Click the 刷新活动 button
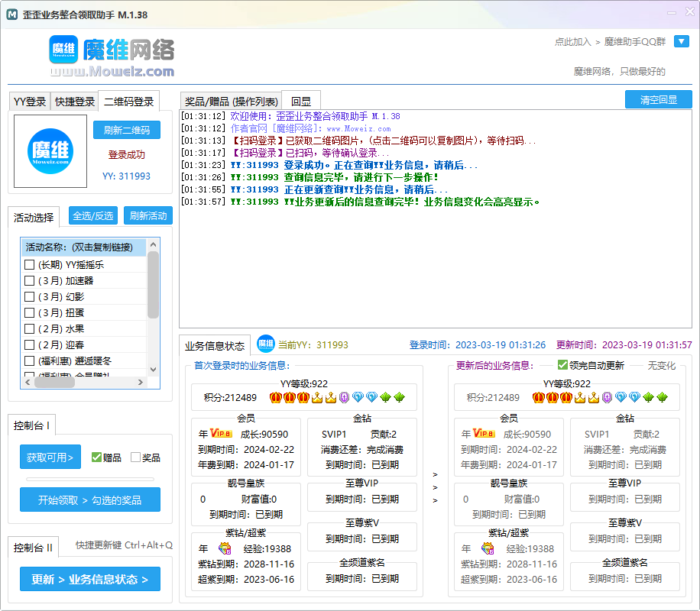The width and height of the screenshot is (700, 611). coord(147,215)
